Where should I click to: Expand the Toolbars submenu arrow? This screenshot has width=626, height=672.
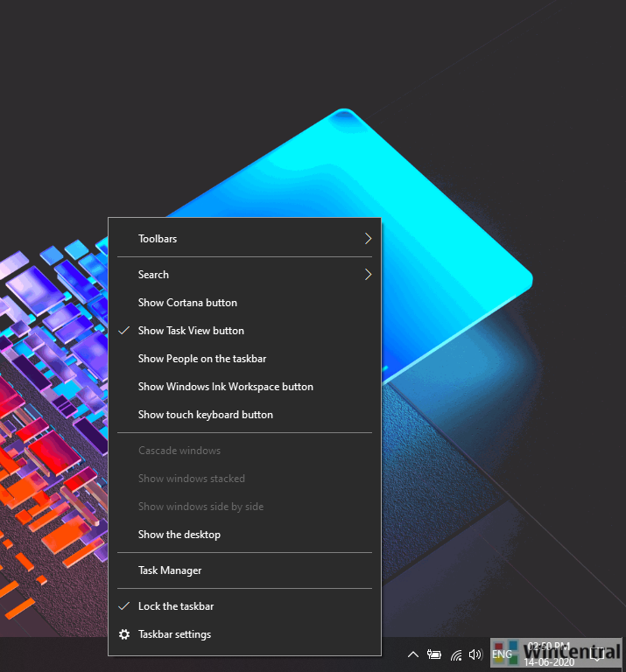[368, 239]
